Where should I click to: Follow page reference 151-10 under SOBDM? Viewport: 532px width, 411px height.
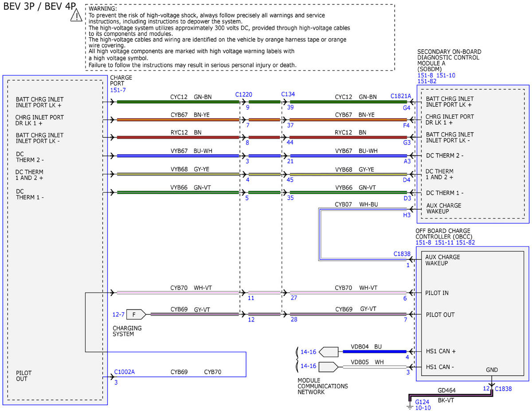tap(446, 75)
